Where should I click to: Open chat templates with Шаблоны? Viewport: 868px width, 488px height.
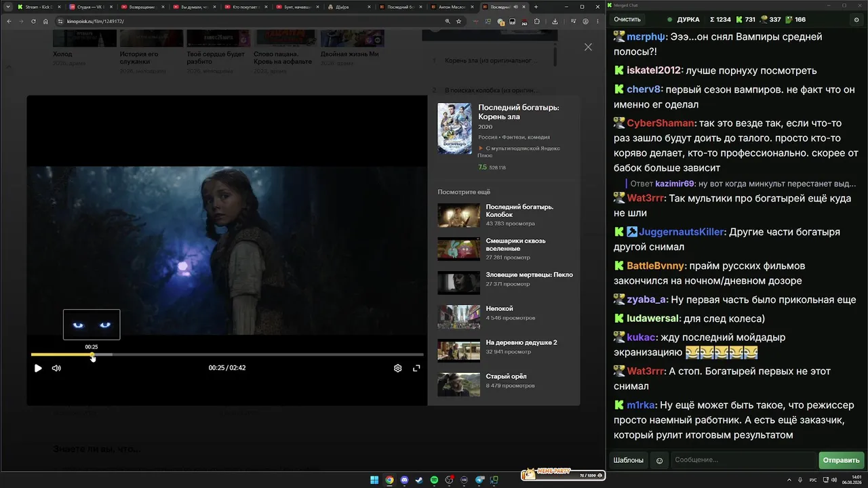629,460
